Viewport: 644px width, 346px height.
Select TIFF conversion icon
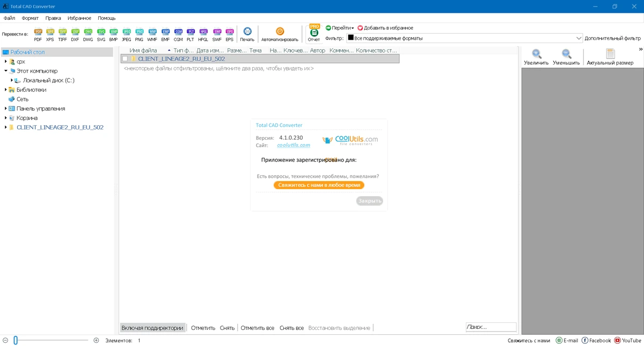pyautogui.click(x=63, y=34)
